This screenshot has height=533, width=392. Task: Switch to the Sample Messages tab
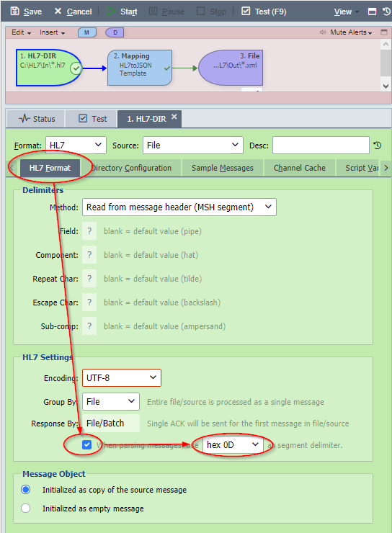[223, 168]
